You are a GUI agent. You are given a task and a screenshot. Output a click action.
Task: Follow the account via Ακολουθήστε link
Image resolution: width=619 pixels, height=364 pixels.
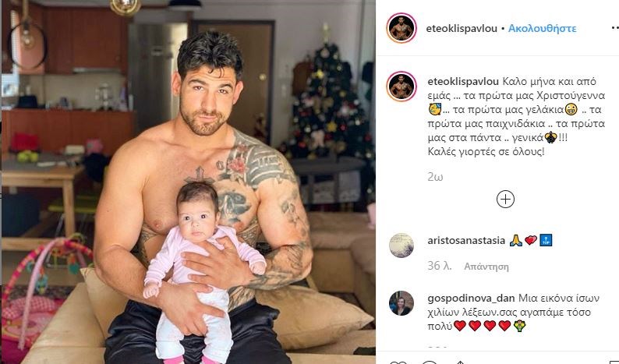[x=542, y=28]
